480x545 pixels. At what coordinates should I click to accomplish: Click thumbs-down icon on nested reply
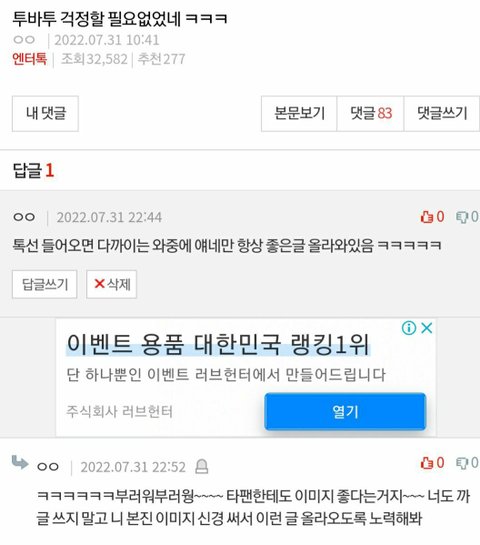tap(462, 463)
